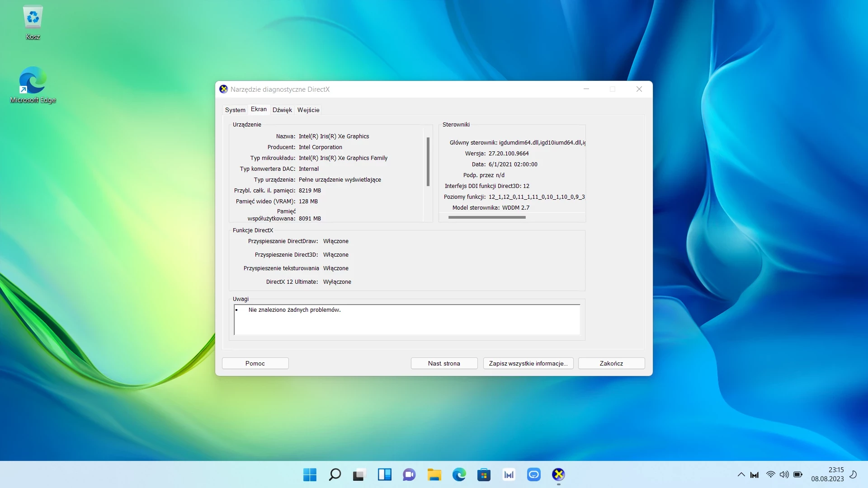Click the WDDM 2.7 driver model value
868x488 pixels.
pyautogui.click(x=515, y=208)
